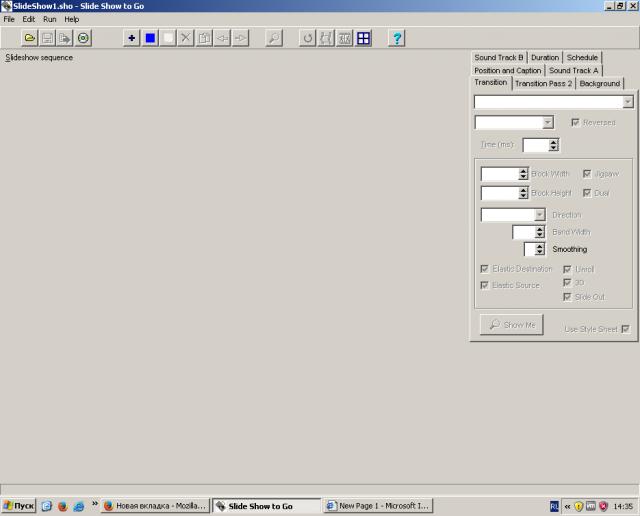Image resolution: width=640 pixels, height=516 pixels.
Task: Click the green circular run icon
Action: click(x=83, y=38)
